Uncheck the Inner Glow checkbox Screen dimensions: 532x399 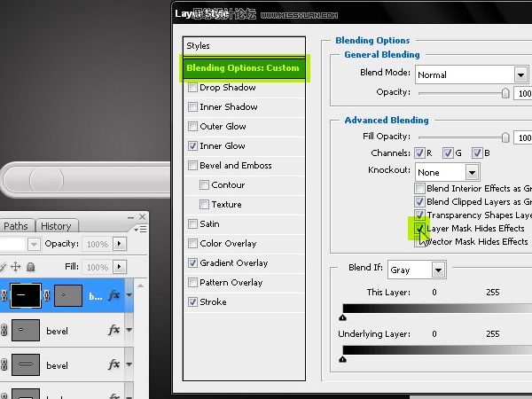tap(192, 146)
